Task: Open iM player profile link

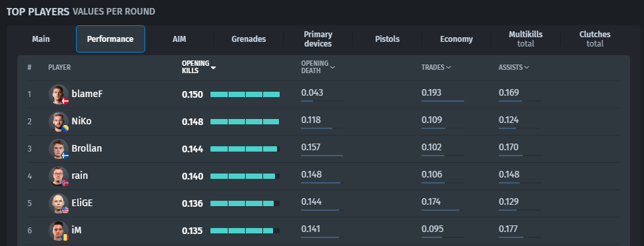Action: [x=77, y=231]
